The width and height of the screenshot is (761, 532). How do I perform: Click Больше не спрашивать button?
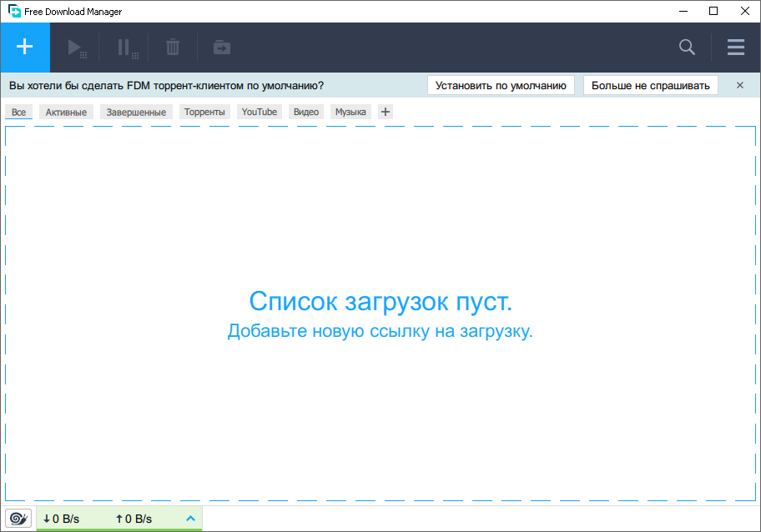tap(650, 85)
